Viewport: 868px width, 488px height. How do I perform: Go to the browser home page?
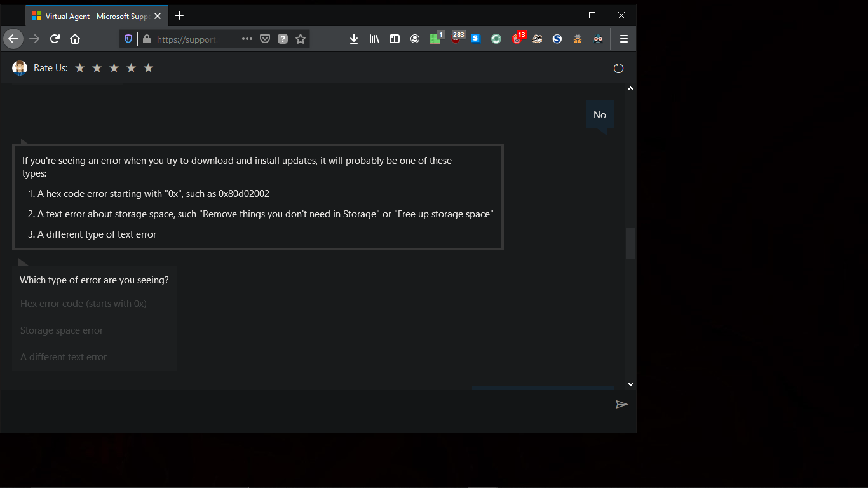tap(75, 39)
